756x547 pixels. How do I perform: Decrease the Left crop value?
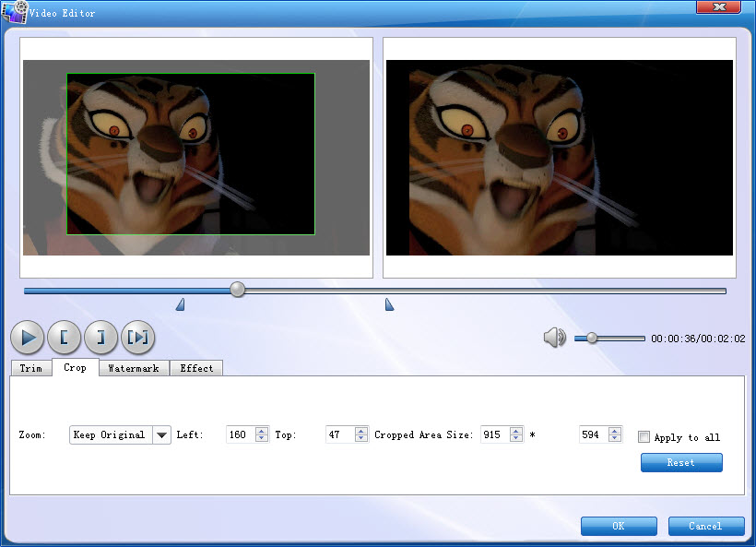tap(262, 438)
